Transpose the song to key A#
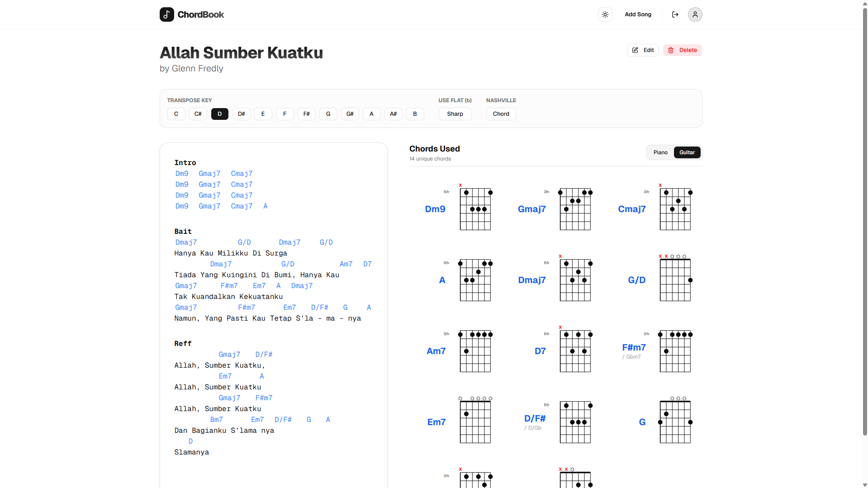The width and height of the screenshot is (868, 488). [394, 114]
